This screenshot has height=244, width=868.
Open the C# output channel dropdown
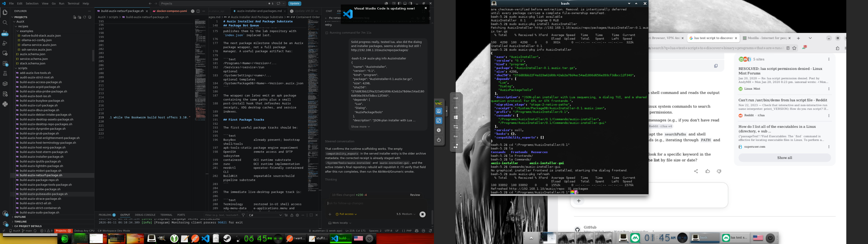[x=265, y=215]
